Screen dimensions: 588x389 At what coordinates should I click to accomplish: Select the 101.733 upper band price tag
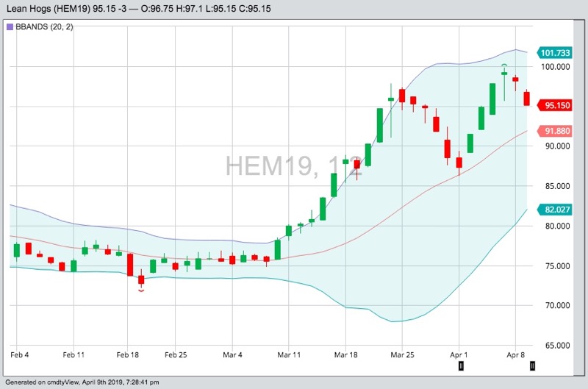[555, 53]
